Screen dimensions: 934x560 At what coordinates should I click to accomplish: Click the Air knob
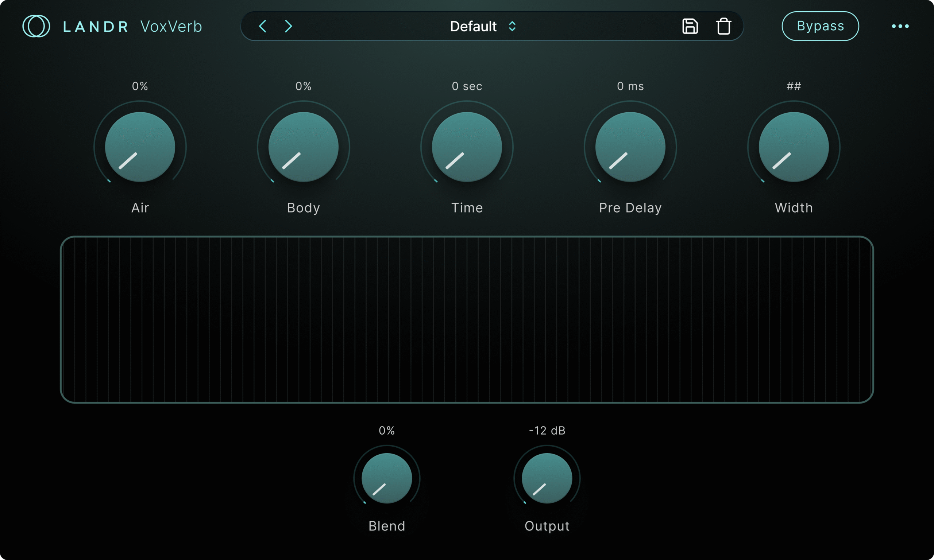pos(140,147)
